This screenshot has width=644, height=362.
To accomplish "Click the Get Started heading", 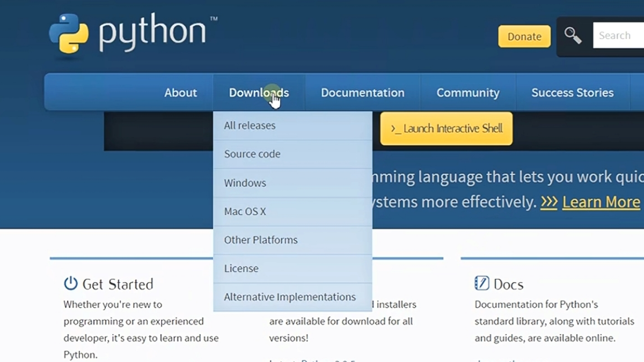I will click(x=118, y=284).
